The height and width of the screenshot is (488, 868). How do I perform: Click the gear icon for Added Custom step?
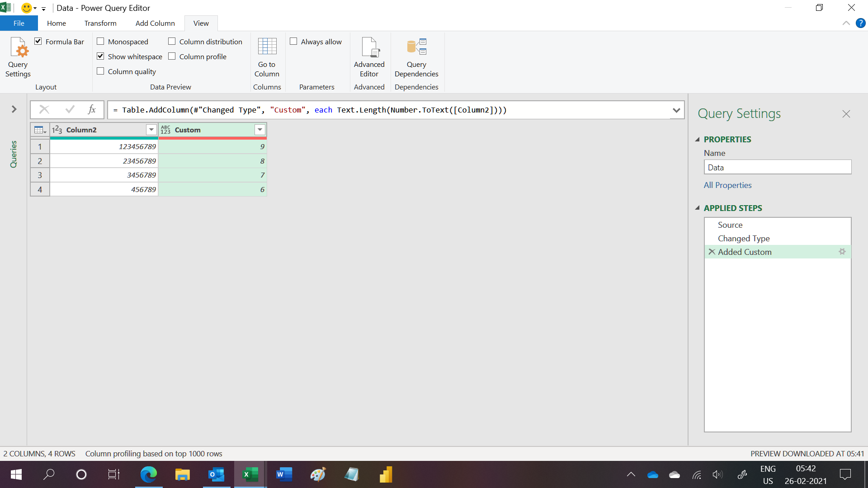(842, 252)
